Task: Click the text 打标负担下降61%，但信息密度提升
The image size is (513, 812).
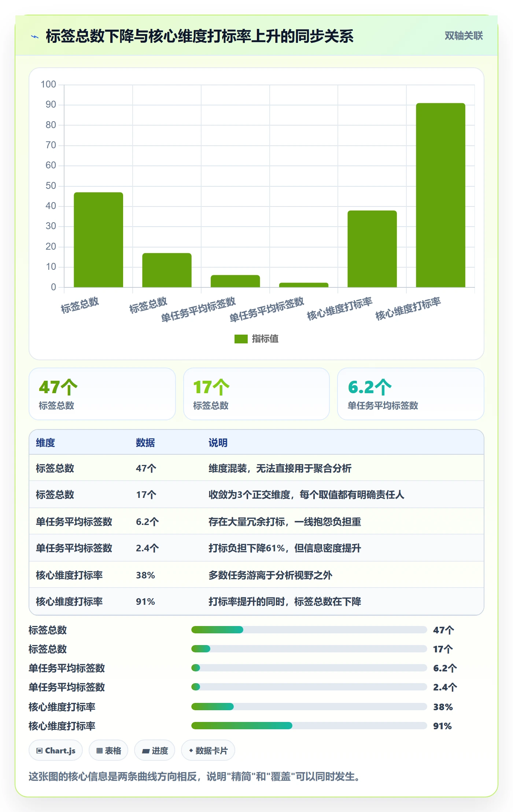Action: click(285, 548)
